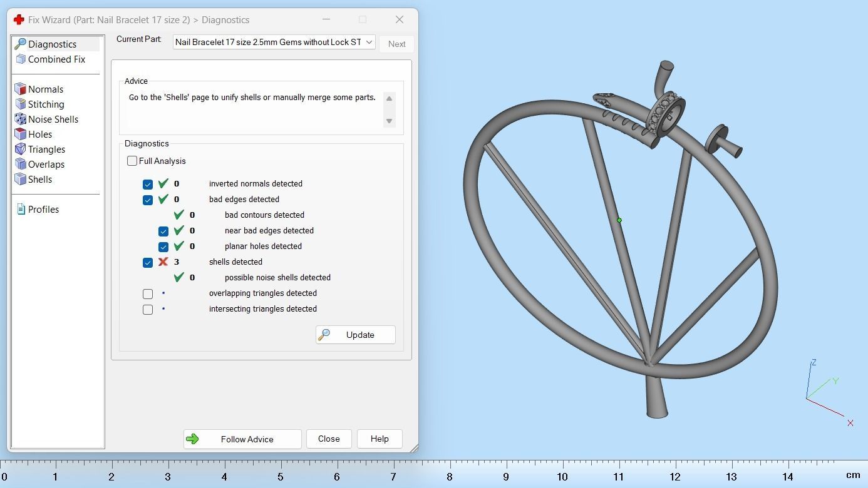868x488 pixels.
Task: Click the Advice box scroll down arrow
Action: tap(389, 121)
